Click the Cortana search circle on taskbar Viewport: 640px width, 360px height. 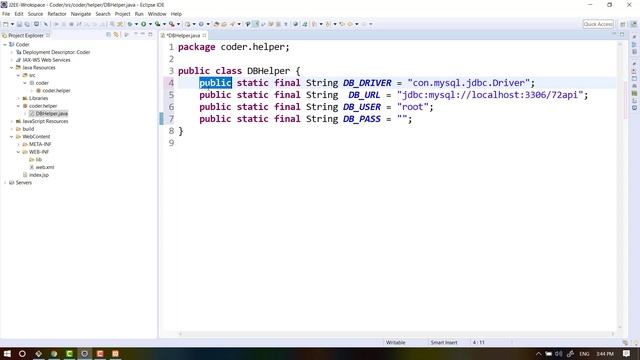point(22,353)
